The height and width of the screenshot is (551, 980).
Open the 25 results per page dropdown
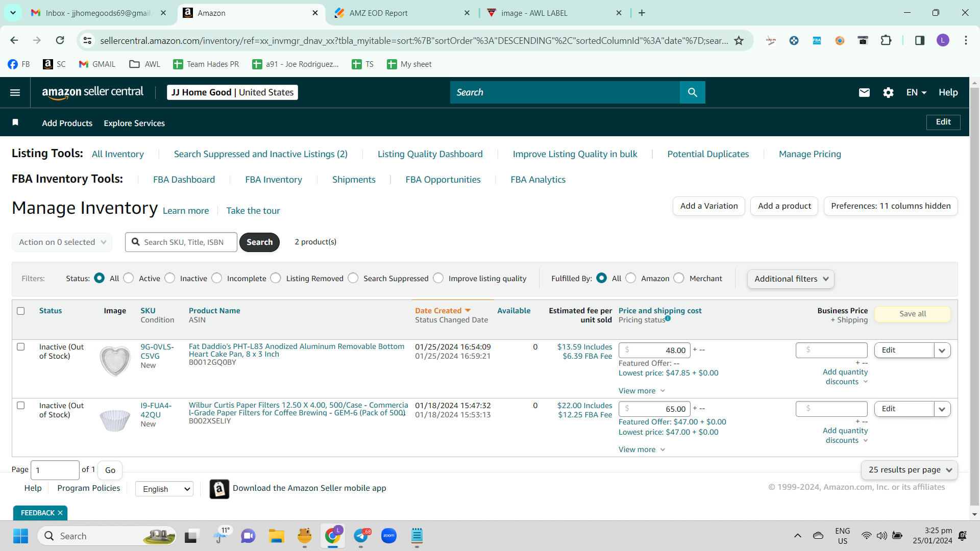910,470
